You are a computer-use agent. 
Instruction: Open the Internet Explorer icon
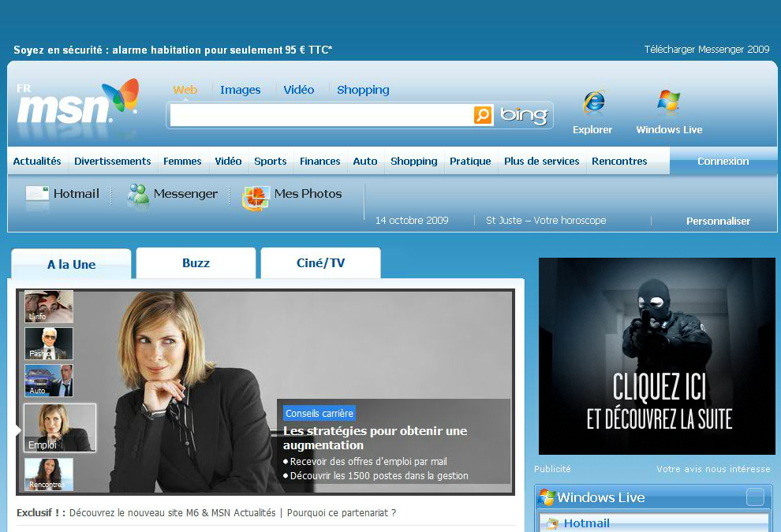pyautogui.click(x=593, y=103)
